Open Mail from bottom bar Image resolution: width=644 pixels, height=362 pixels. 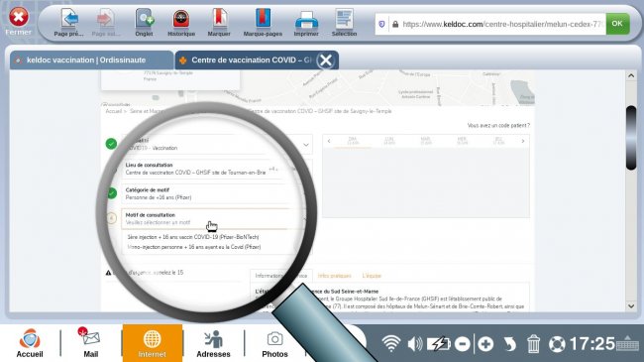tap(90, 343)
